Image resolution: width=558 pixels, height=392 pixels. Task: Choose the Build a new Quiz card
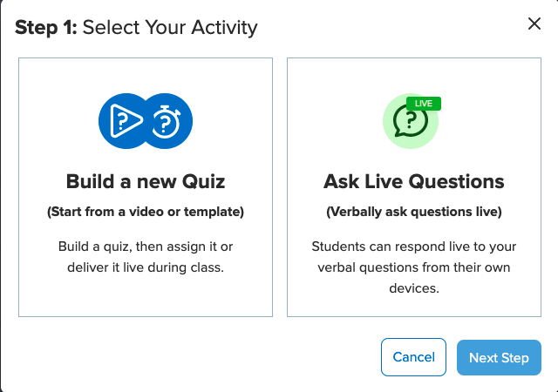tap(146, 187)
